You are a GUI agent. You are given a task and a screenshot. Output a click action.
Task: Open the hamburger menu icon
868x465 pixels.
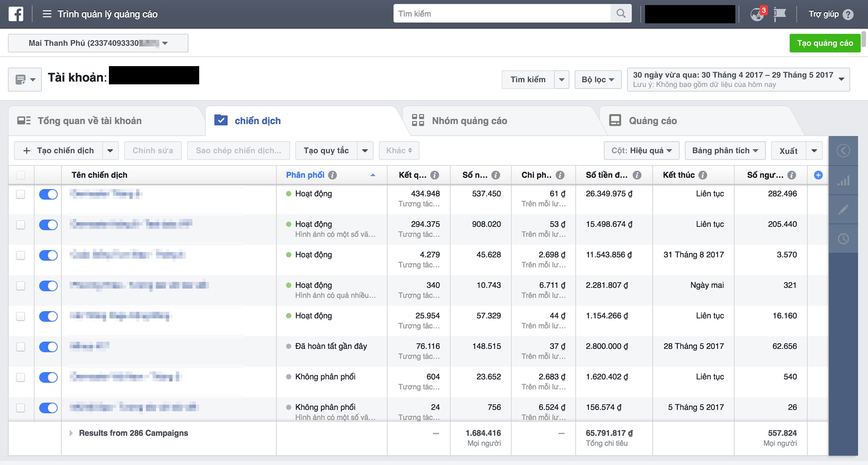[x=47, y=14]
